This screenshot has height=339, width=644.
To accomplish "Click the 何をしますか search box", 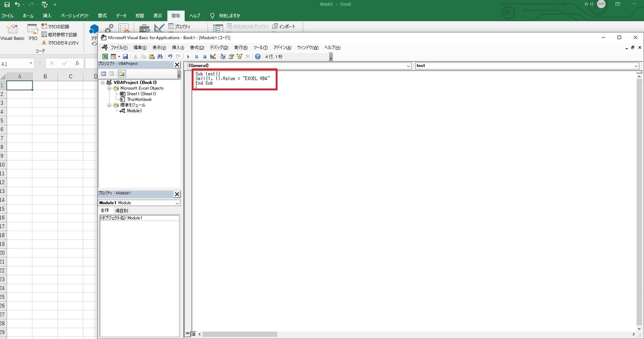I will point(229,16).
